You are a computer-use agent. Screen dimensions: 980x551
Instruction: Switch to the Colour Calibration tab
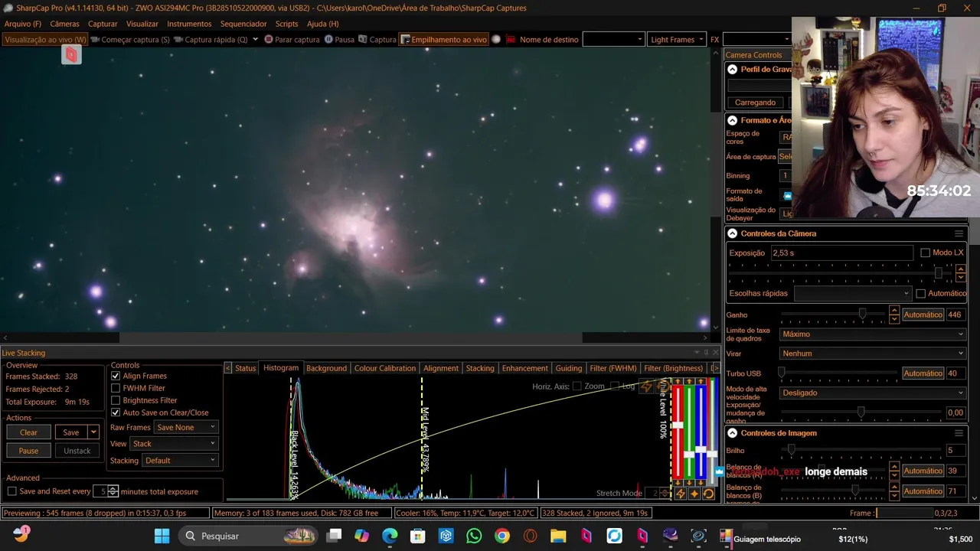click(385, 368)
